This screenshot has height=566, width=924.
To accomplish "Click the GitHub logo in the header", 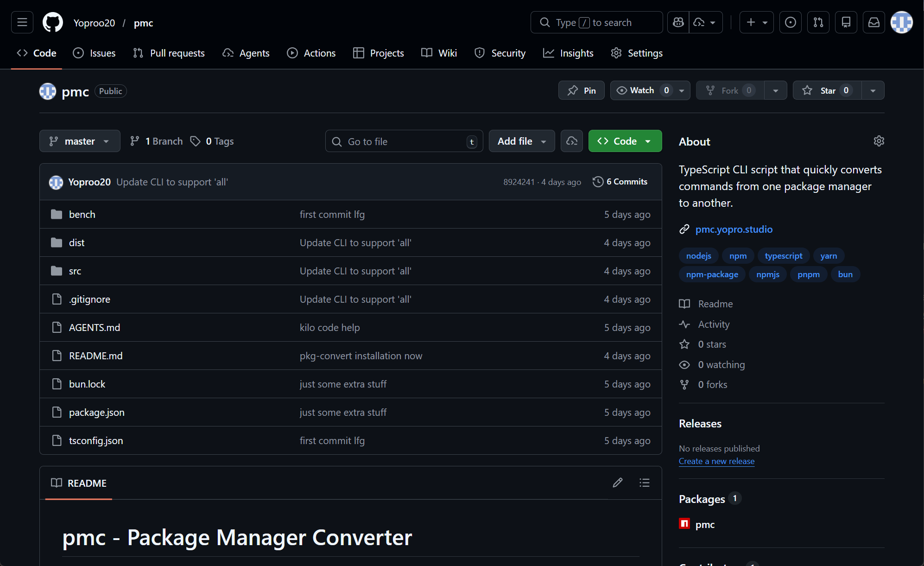I will (x=52, y=22).
